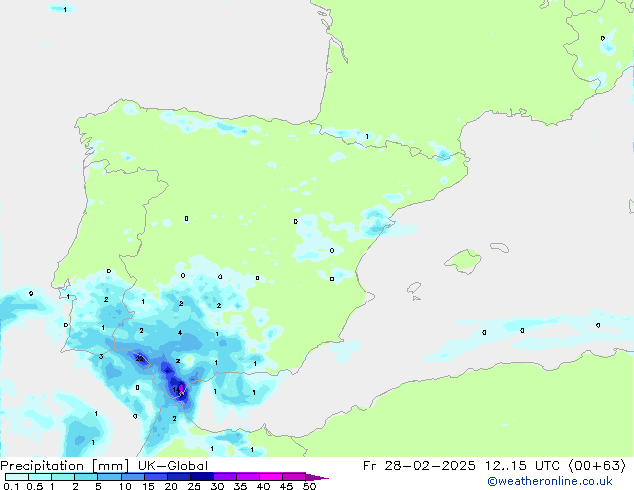This screenshot has width=634, height=490.
Task: Select the 20–25 mm dark blue legend swatch
Action: click(178, 477)
